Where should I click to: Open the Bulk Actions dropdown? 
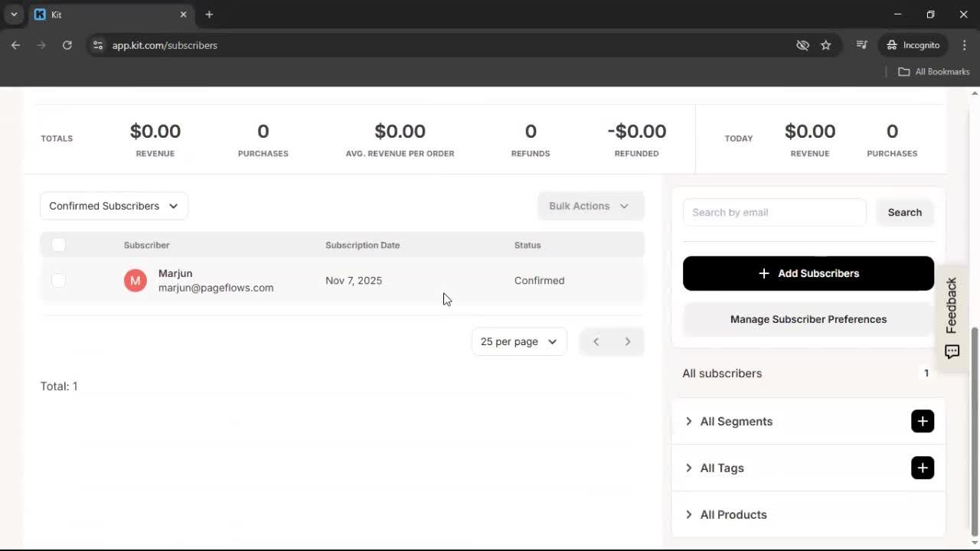coord(590,206)
